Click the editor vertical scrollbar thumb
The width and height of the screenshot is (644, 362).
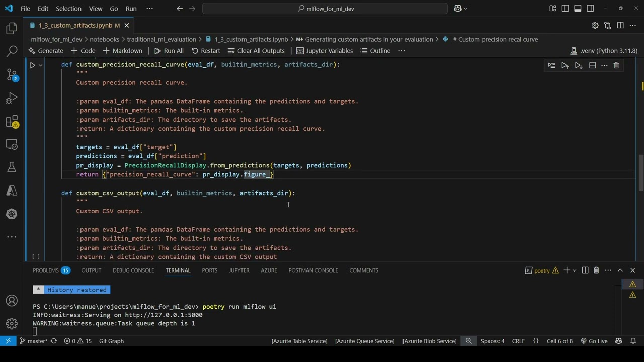[641, 173]
